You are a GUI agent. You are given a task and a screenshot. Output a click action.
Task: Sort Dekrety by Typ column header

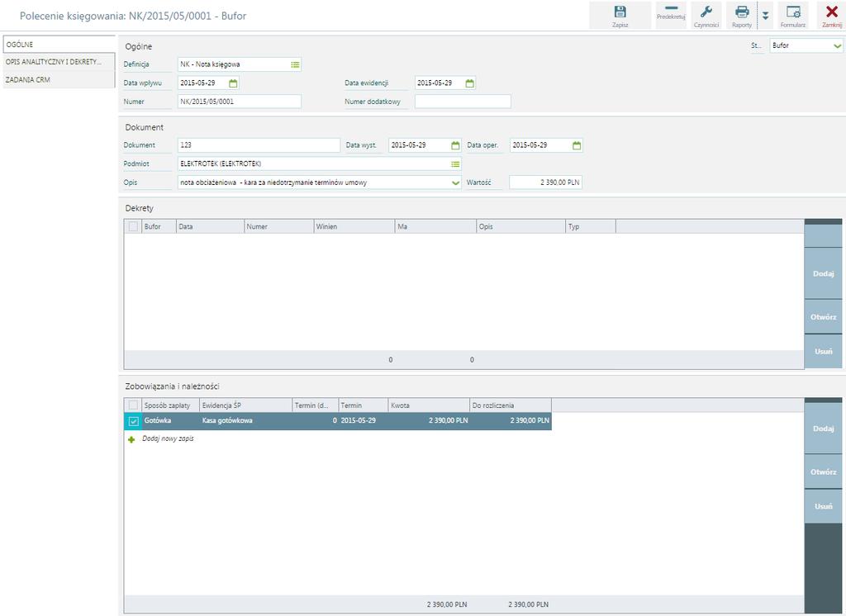[590, 226]
